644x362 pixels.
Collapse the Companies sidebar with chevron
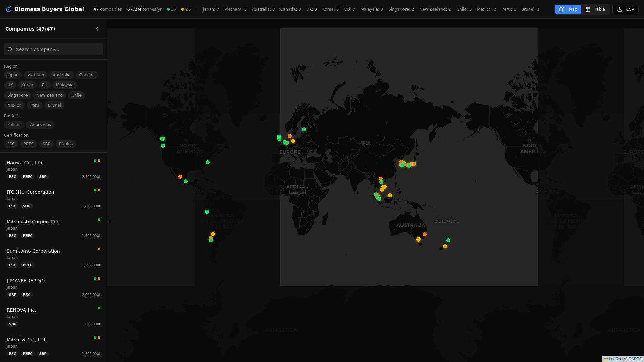pyautogui.click(x=97, y=29)
